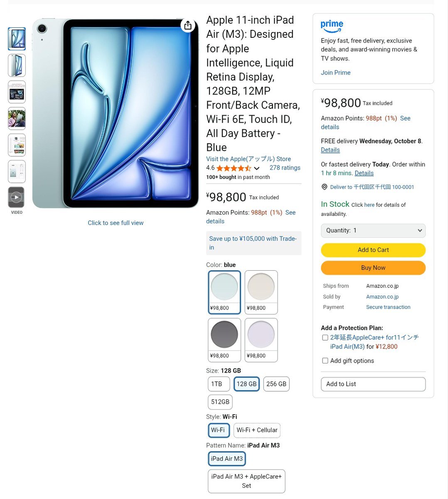Select the second product thumbnail image
Image resolution: width=448 pixels, height=499 pixels.
point(17,65)
